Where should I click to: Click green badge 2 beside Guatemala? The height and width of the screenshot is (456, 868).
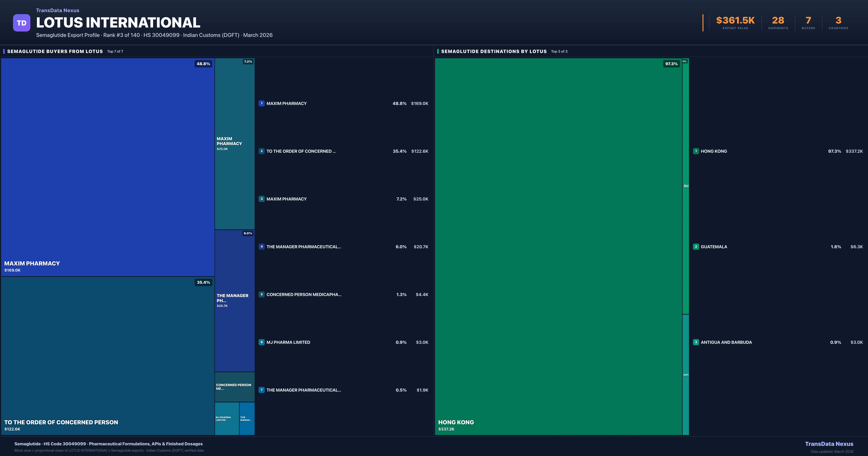pyautogui.click(x=696, y=247)
